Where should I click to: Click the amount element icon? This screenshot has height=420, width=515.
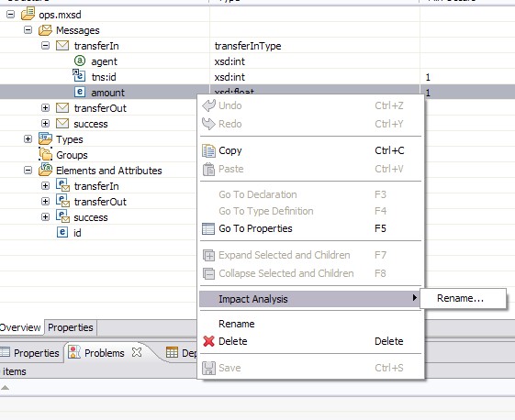(x=80, y=92)
